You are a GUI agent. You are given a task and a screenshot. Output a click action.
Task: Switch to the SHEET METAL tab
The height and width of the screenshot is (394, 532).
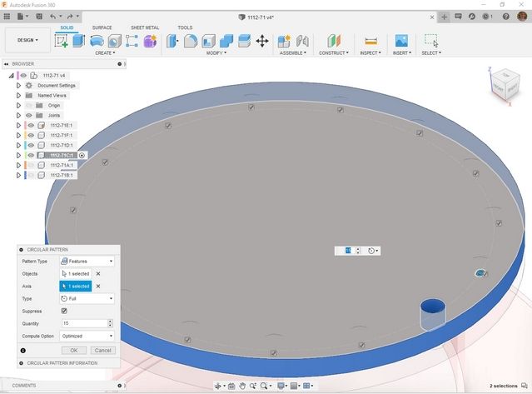tap(145, 27)
